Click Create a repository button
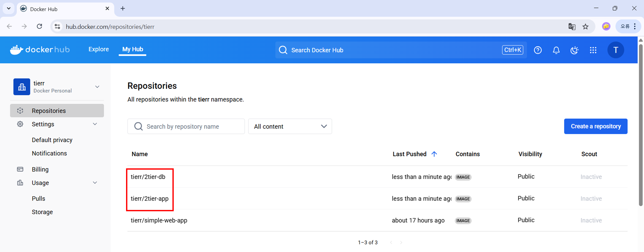 (595, 126)
